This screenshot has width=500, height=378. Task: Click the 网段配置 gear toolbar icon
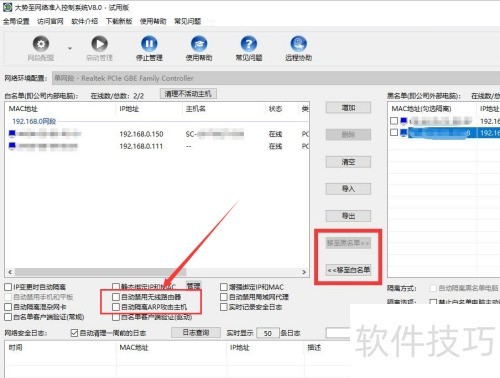click(x=41, y=44)
